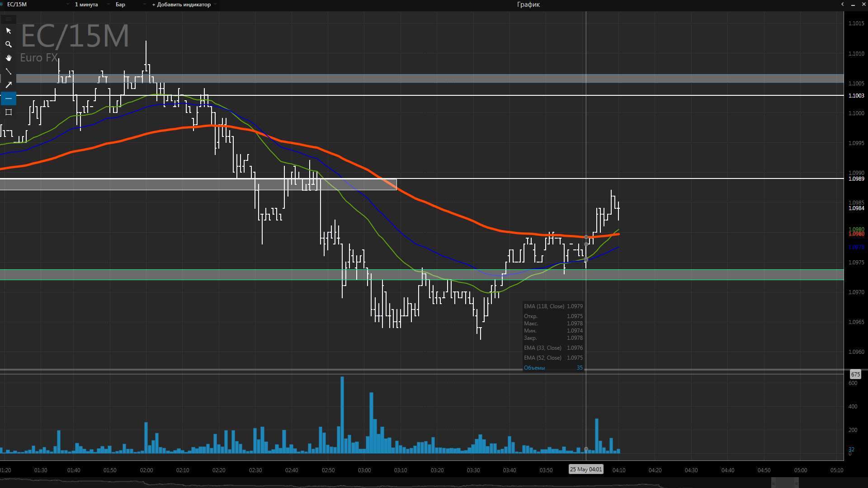Open the 'Бар' chart type dropdown

pos(130,5)
